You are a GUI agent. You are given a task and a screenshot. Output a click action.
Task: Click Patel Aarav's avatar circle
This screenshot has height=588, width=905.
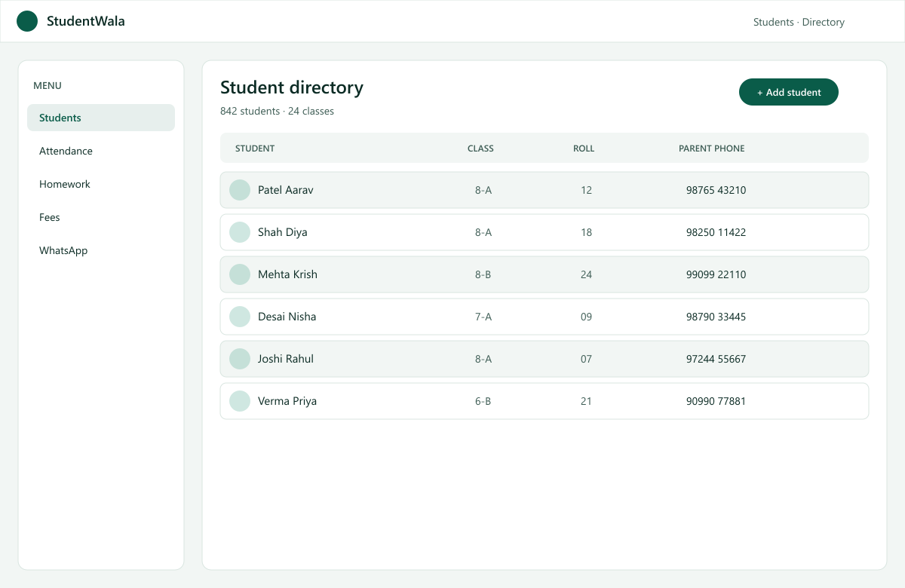tap(240, 190)
